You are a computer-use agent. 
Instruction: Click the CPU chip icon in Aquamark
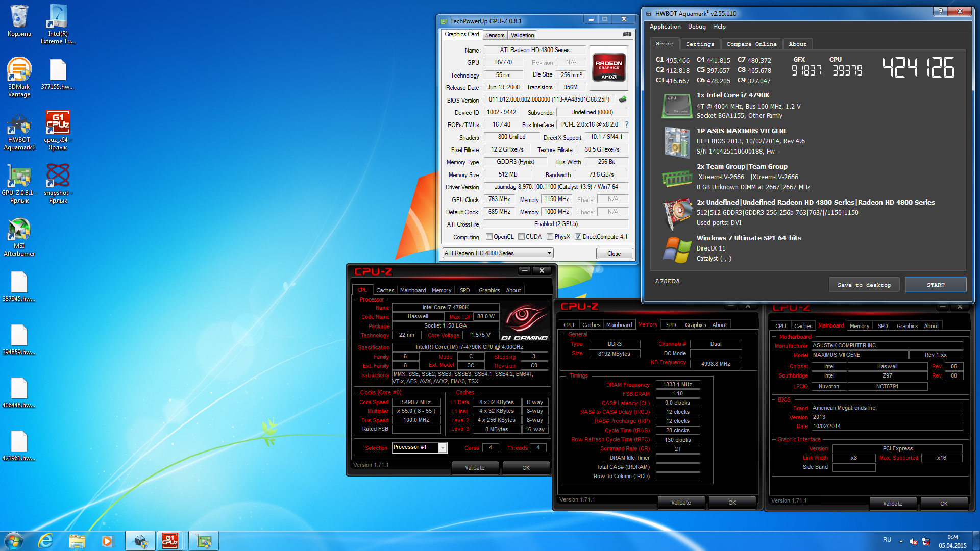click(x=677, y=106)
